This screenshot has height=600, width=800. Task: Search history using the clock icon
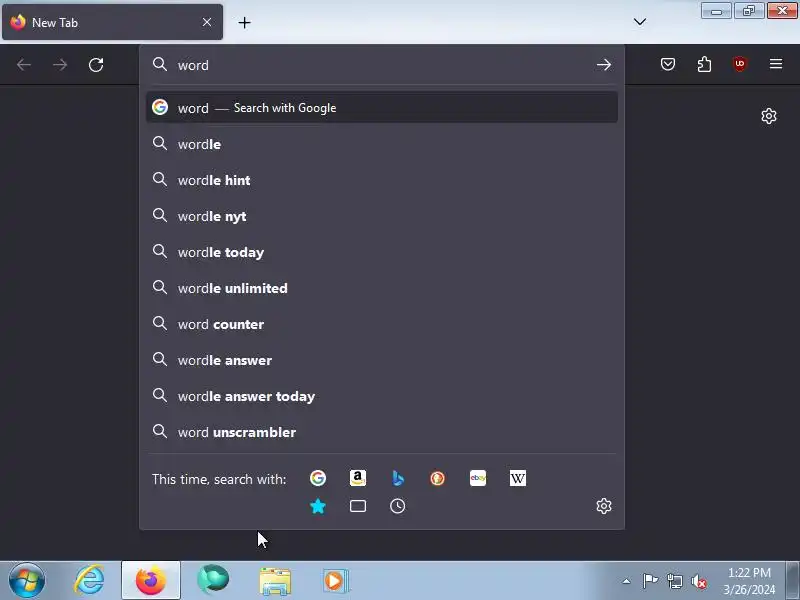click(x=397, y=506)
